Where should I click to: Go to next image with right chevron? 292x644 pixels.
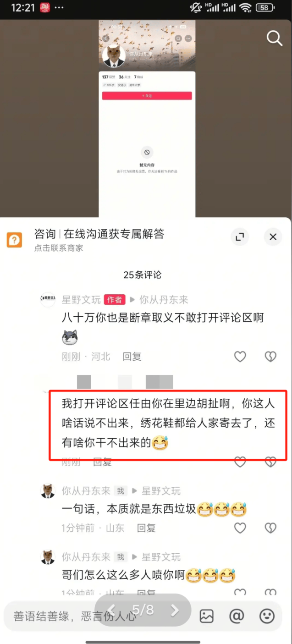(x=175, y=610)
